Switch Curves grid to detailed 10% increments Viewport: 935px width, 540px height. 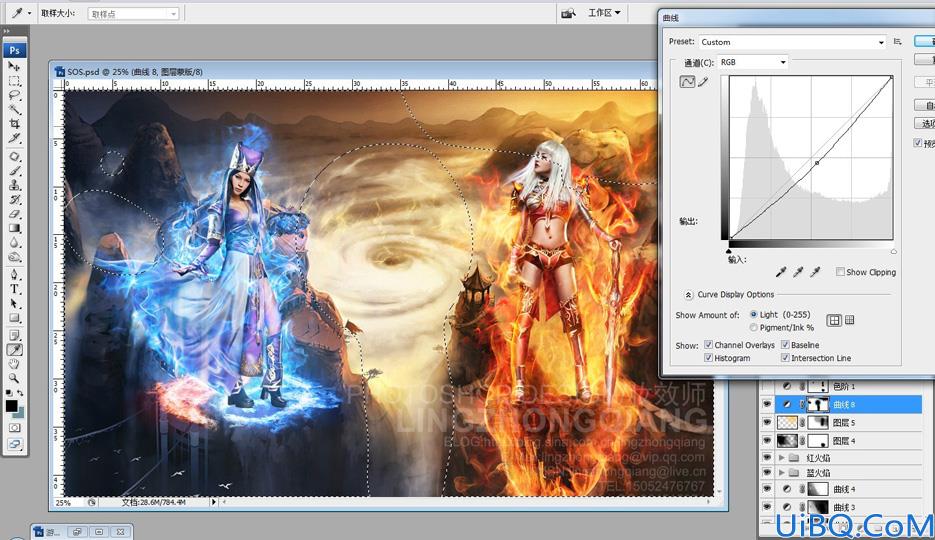coord(850,320)
